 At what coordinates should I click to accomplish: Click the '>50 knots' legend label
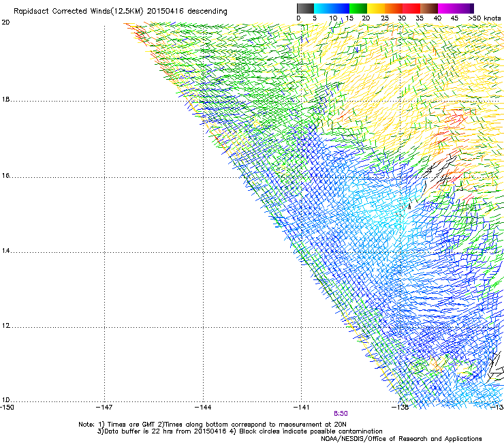(484, 18)
